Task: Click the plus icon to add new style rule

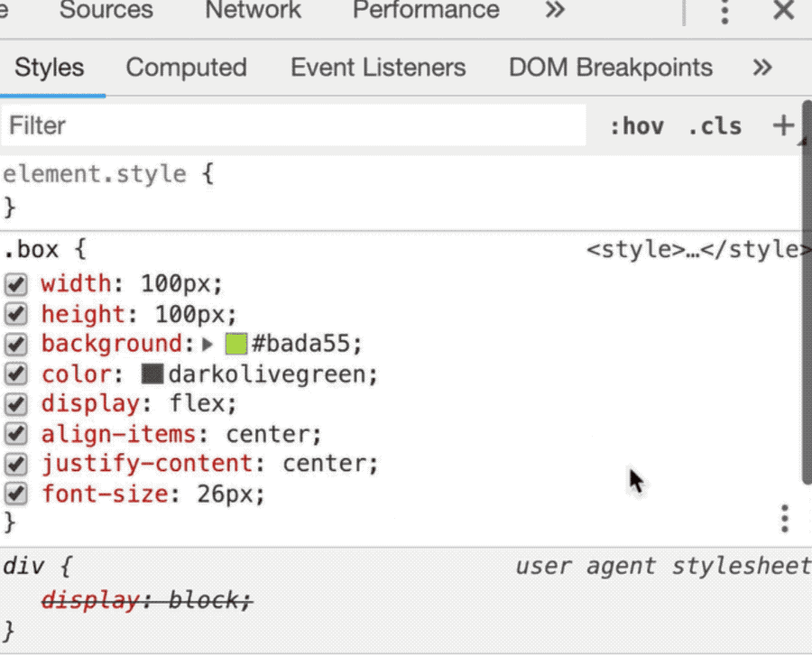Action: [783, 125]
